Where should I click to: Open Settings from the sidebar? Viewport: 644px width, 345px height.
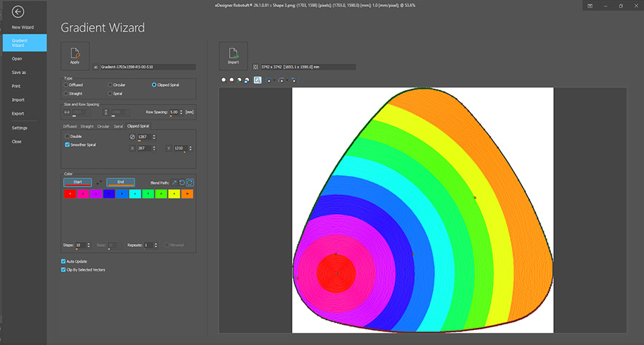(x=19, y=127)
